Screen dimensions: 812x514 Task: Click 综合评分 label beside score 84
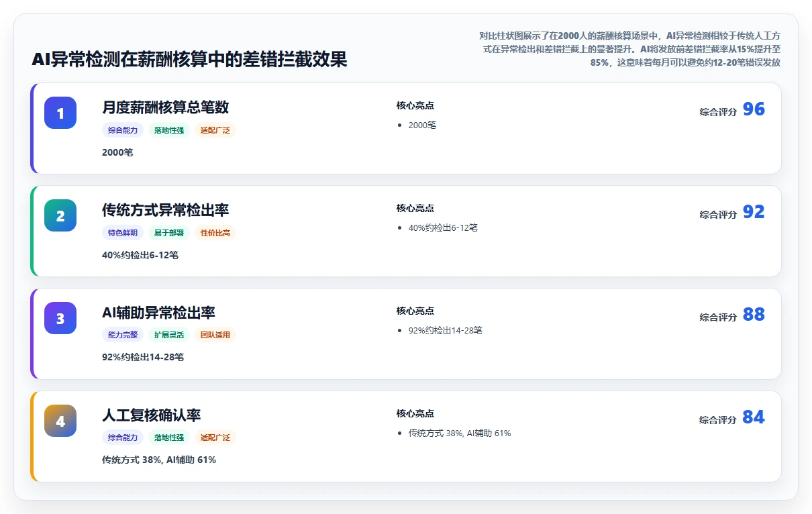point(718,420)
